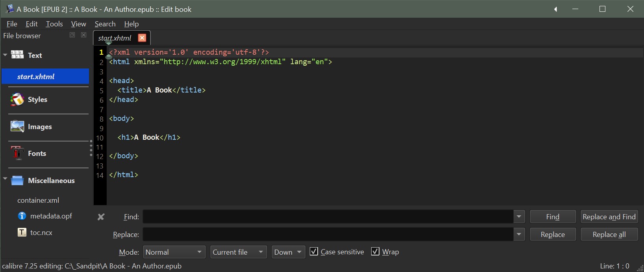Click the info icon beside metadata.opf
The image size is (644, 272).
click(22, 216)
